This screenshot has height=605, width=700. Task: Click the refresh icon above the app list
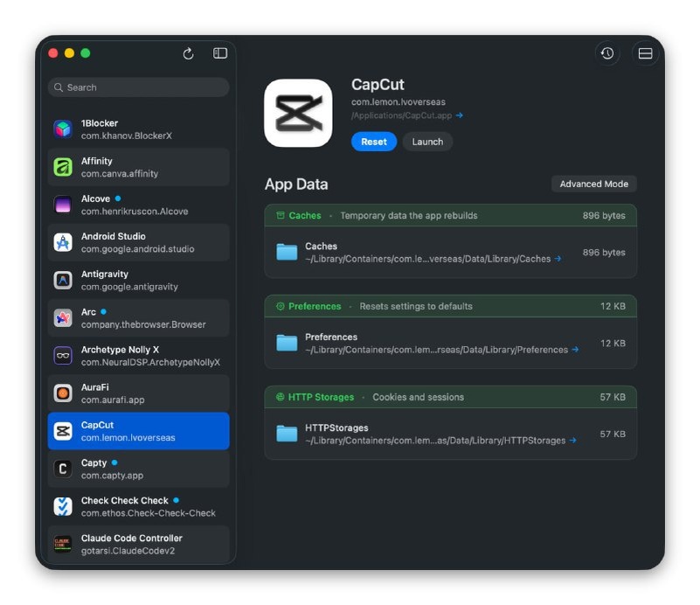(188, 53)
